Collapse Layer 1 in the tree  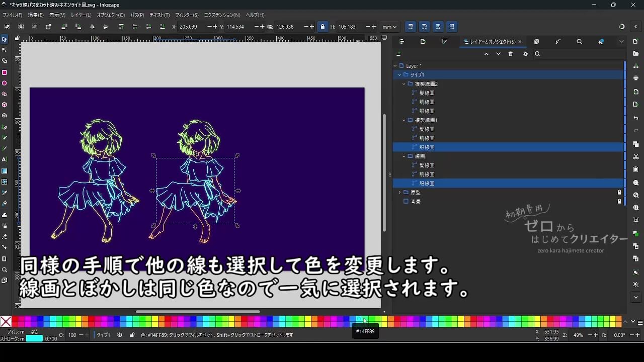[x=395, y=65]
